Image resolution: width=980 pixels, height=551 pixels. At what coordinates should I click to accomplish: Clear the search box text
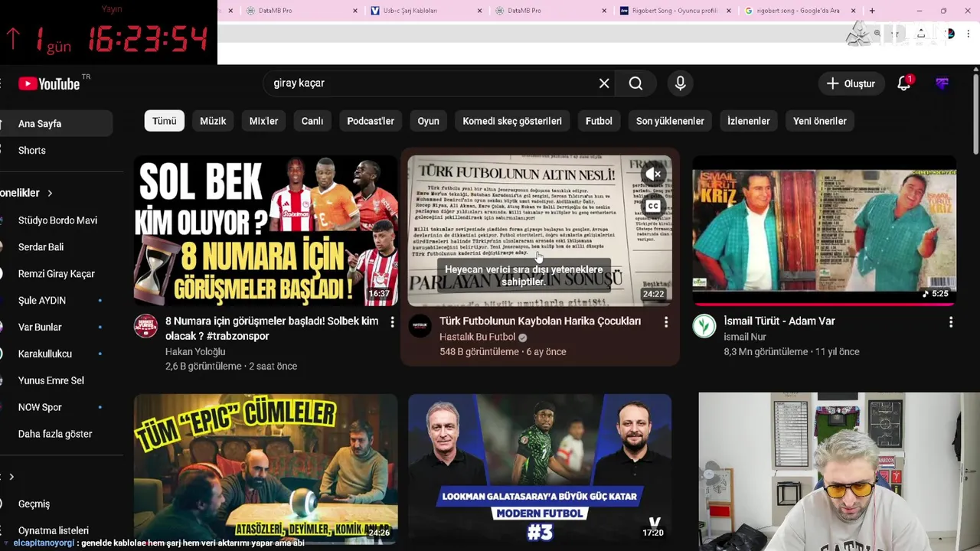(x=604, y=83)
